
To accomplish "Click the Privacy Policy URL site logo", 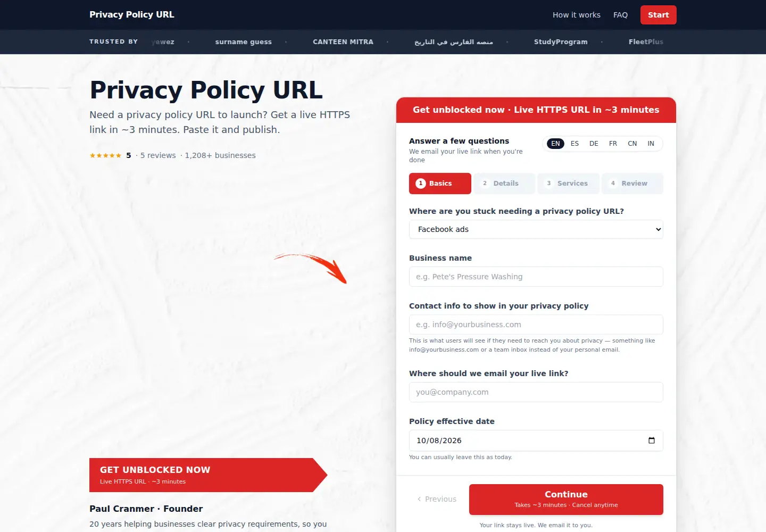I will (x=132, y=14).
